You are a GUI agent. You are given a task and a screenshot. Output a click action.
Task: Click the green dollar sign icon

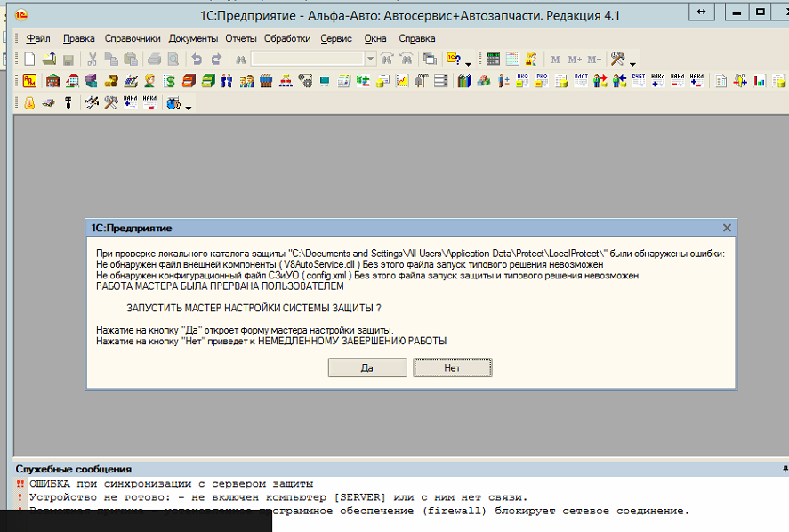point(169,81)
